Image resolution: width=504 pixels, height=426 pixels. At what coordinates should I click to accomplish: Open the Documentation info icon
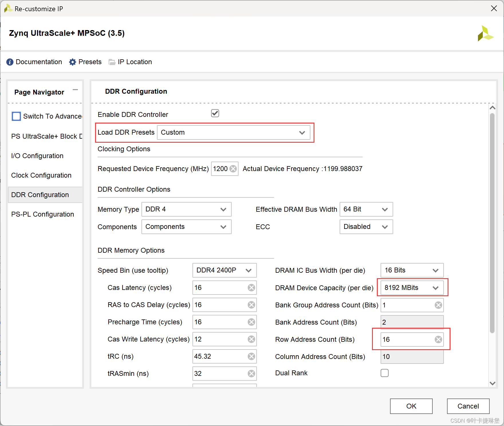[x=10, y=62]
